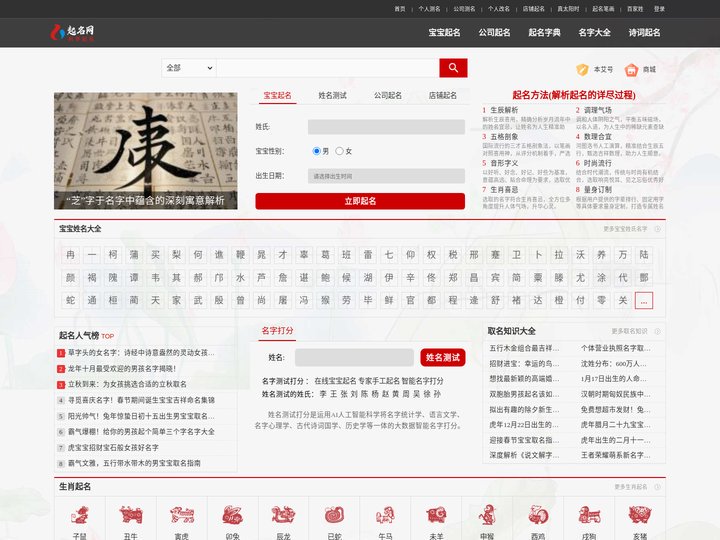Click the 姓名 input in 名字打分
Viewport: 720px width, 540px height.
tap(354, 357)
